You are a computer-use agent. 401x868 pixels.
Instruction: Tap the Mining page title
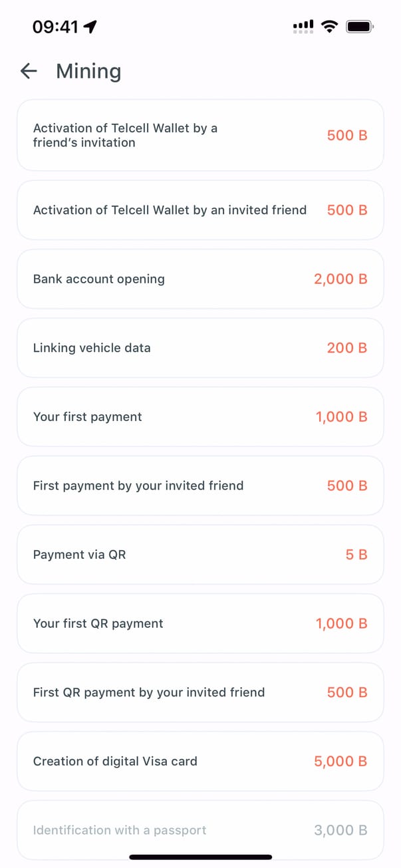point(88,71)
